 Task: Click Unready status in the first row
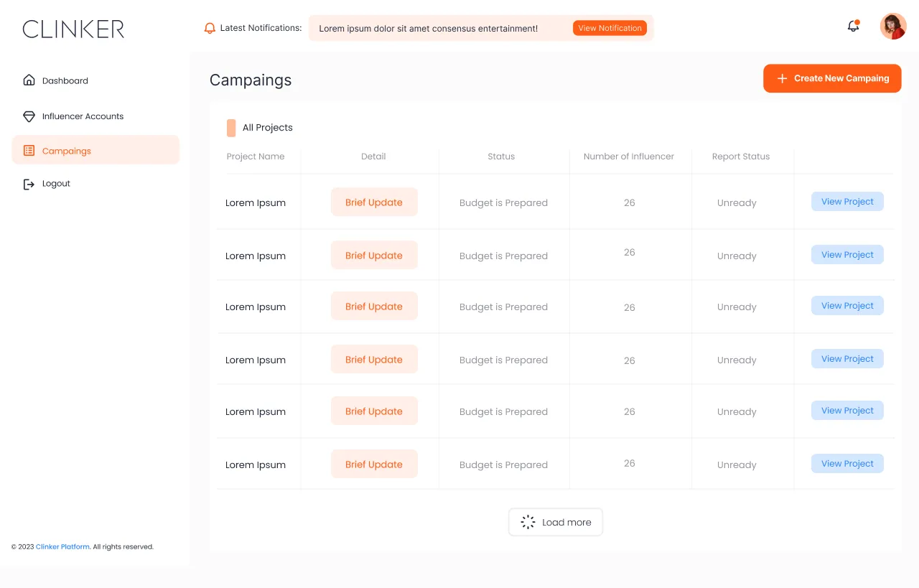point(737,203)
